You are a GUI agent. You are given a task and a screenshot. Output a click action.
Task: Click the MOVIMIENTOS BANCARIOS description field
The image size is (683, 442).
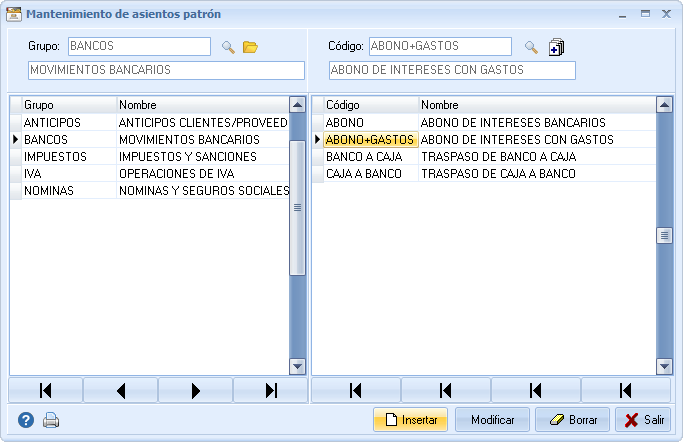coord(166,70)
